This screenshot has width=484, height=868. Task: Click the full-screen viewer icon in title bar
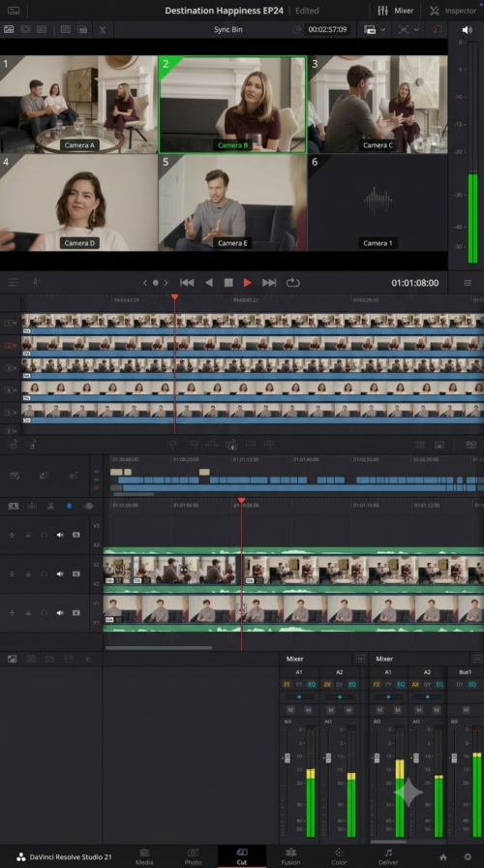(14, 11)
